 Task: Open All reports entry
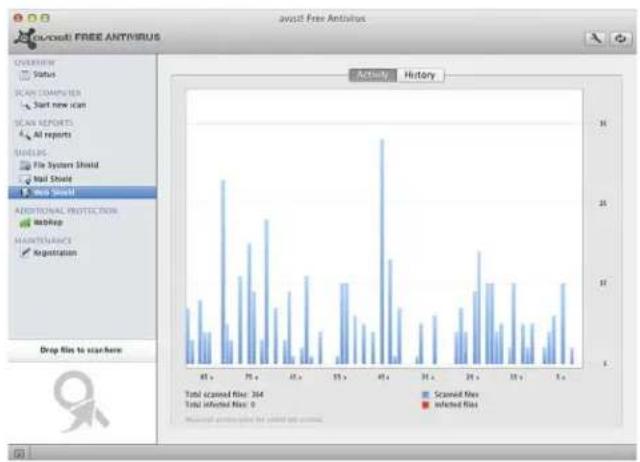click(52, 135)
